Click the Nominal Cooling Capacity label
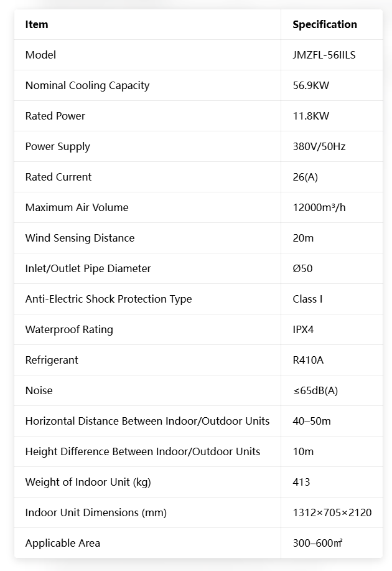 87,85
